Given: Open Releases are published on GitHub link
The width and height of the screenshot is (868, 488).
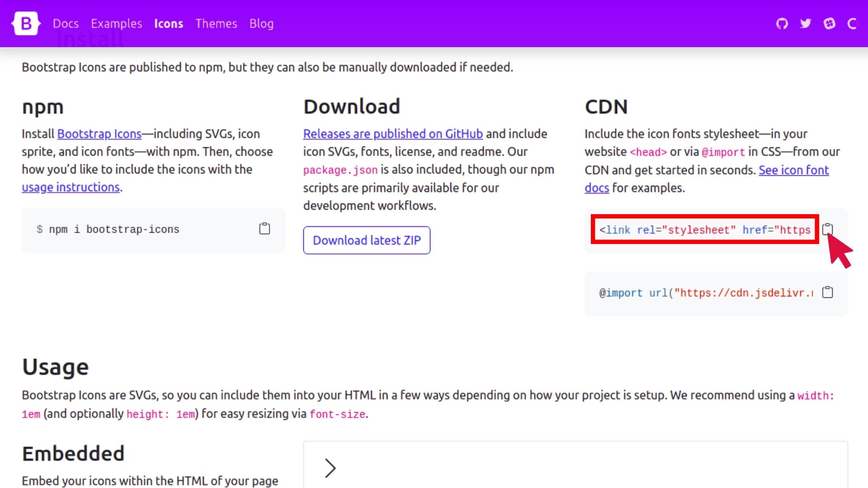Looking at the screenshot, I should click(x=393, y=134).
